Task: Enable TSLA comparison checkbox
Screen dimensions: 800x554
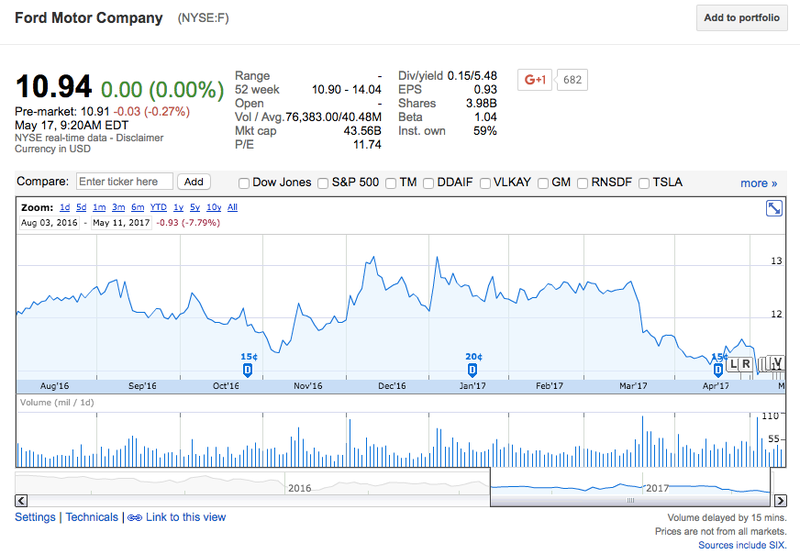Action: click(644, 183)
